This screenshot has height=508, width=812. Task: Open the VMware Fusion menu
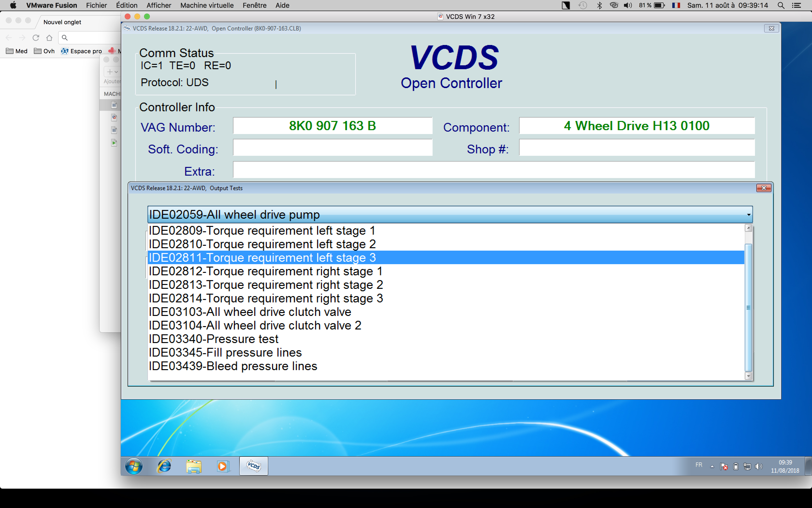52,5
